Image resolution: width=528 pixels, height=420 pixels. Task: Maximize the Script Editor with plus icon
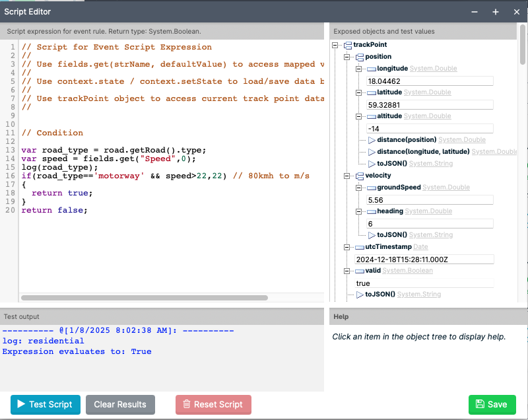[496, 12]
